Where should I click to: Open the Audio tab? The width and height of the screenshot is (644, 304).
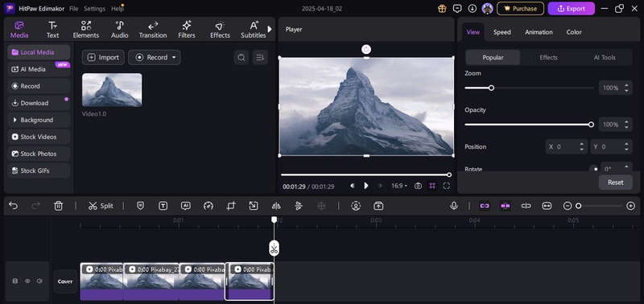pyautogui.click(x=119, y=30)
